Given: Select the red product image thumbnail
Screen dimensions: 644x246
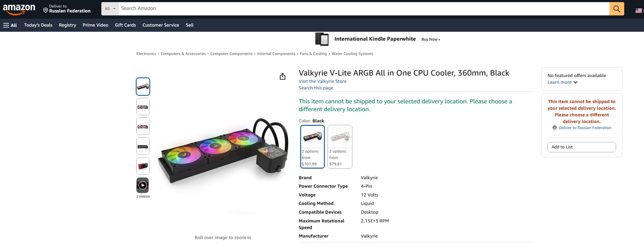Looking at the screenshot, I should tap(143, 166).
